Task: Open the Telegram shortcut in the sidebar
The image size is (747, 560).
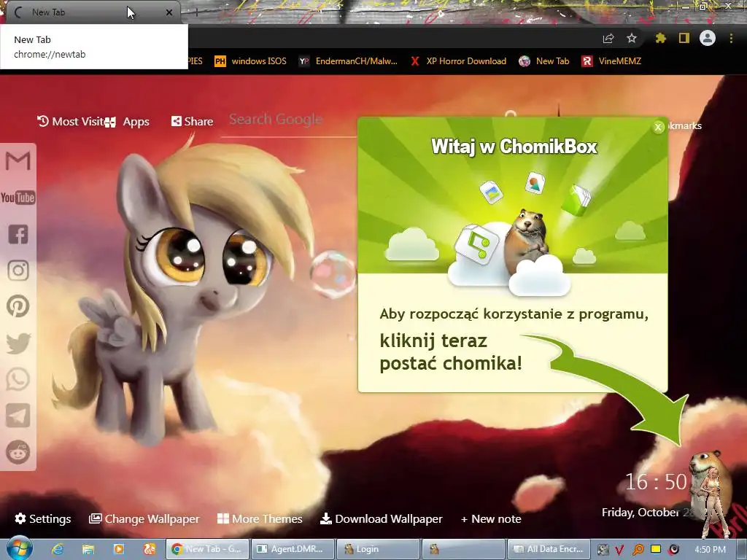Action: coord(18,416)
